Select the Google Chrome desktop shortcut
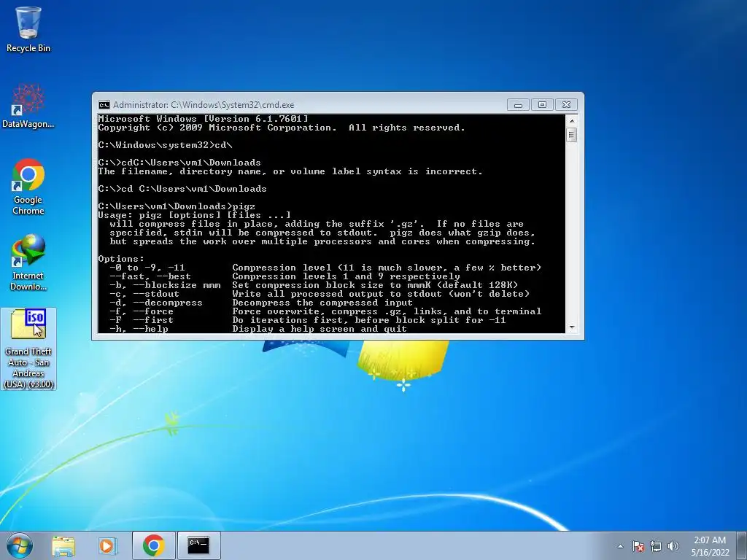The image size is (747, 560). click(x=28, y=186)
